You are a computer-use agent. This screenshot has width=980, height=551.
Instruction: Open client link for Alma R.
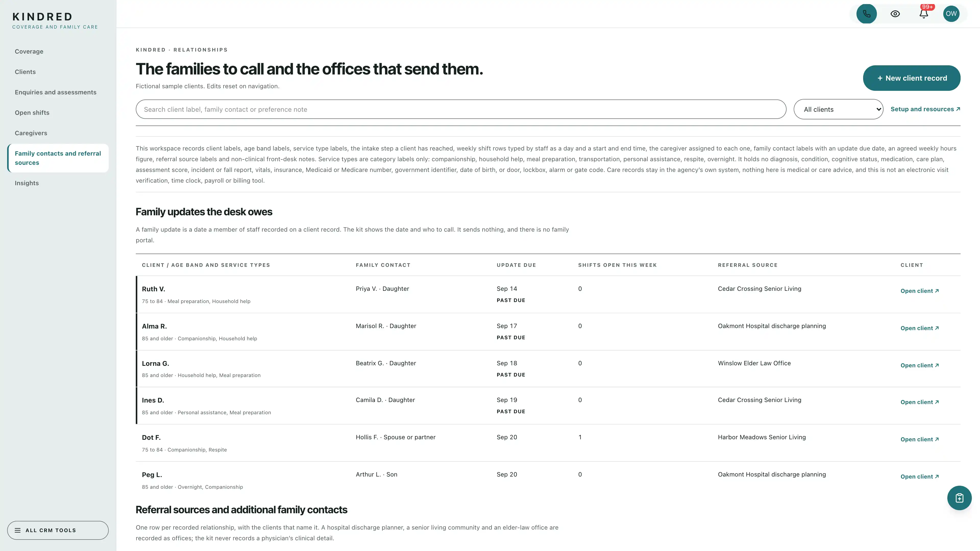coord(920,328)
